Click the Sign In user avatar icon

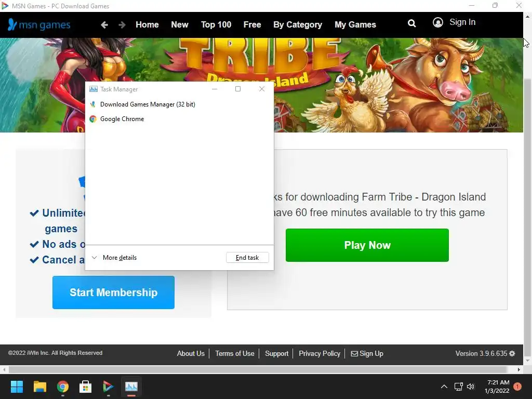(437, 22)
